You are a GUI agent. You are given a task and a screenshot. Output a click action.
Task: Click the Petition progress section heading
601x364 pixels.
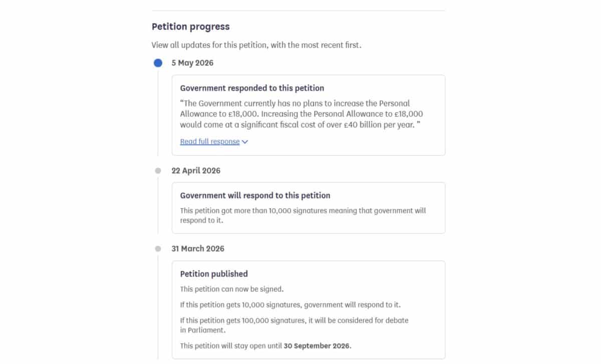(191, 27)
